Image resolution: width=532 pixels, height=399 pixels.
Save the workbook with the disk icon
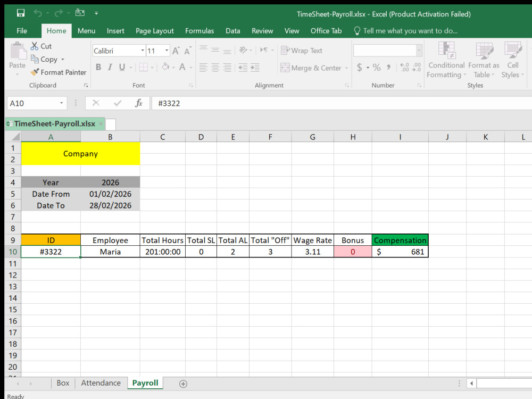click(21, 13)
